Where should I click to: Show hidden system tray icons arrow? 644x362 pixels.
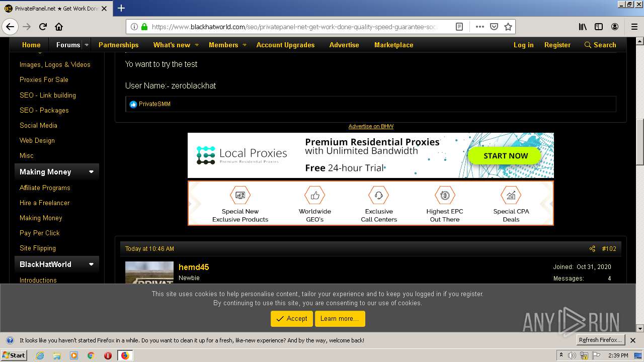(x=561, y=355)
